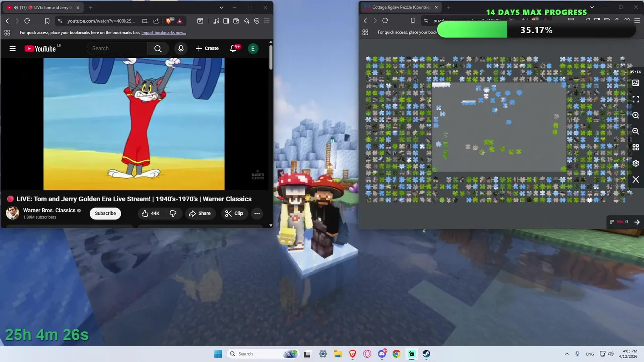
Task: Click the YouTube page vertical scrollbar
Action: click(x=271, y=58)
